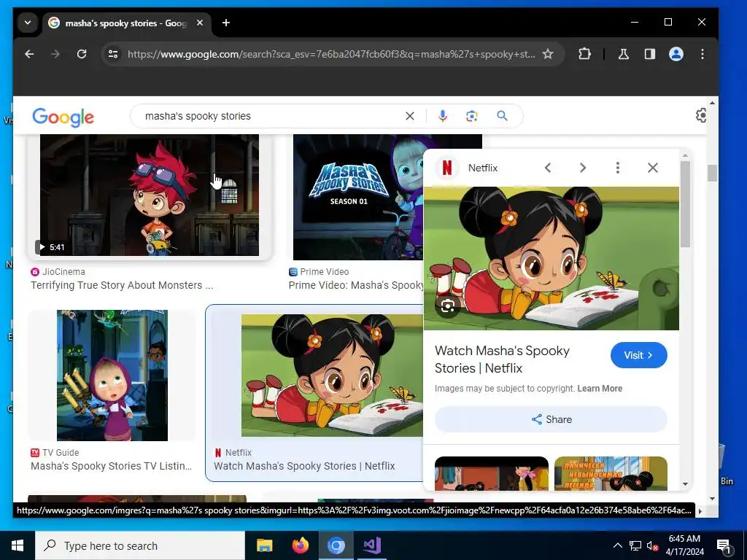Viewport: 747px width, 560px height.
Task: Go forward in browser history
Action: (x=55, y=54)
